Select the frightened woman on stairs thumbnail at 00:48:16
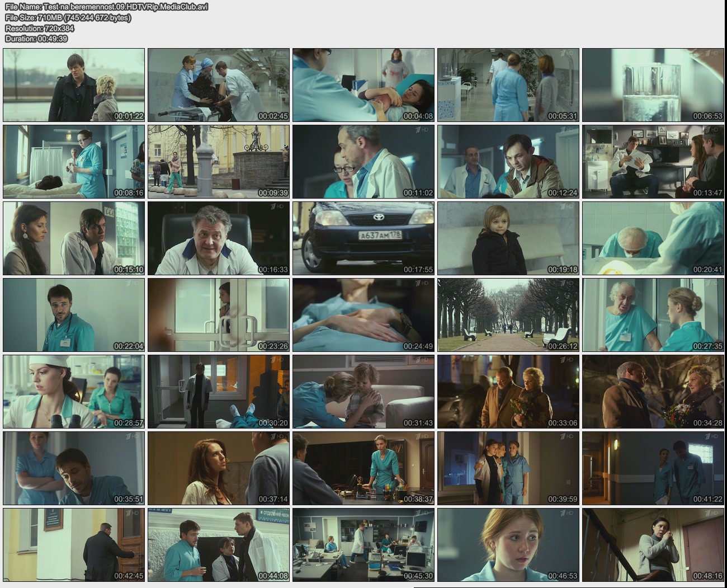The height and width of the screenshot is (588, 727). [653, 545]
